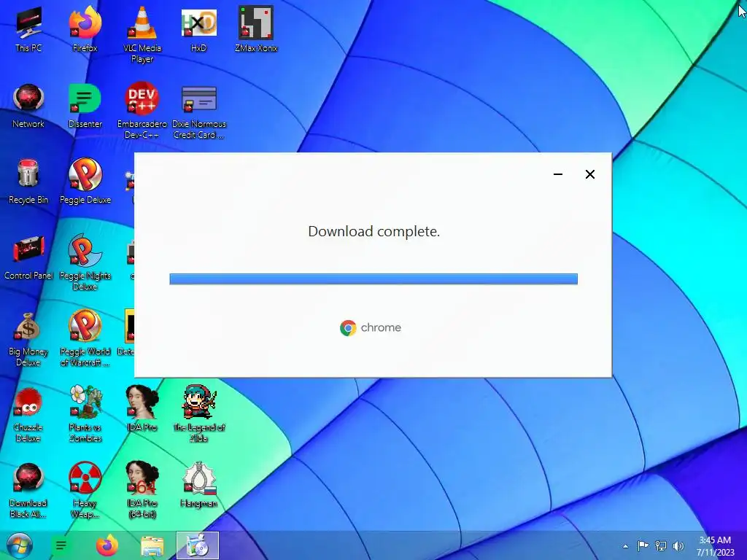Open Dissenter from the taskbar
The image size is (747, 560).
click(61, 545)
